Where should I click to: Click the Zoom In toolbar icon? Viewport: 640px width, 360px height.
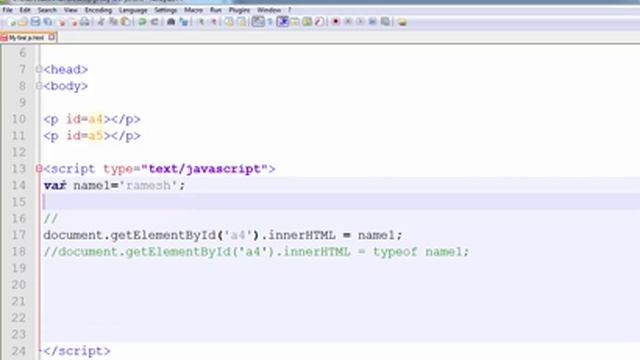pyautogui.click(x=201, y=22)
